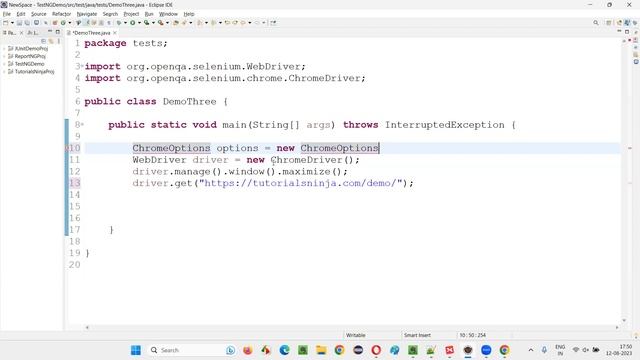
Task: Click the tutorialsninja.com URL string in code
Action: pos(300,183)
